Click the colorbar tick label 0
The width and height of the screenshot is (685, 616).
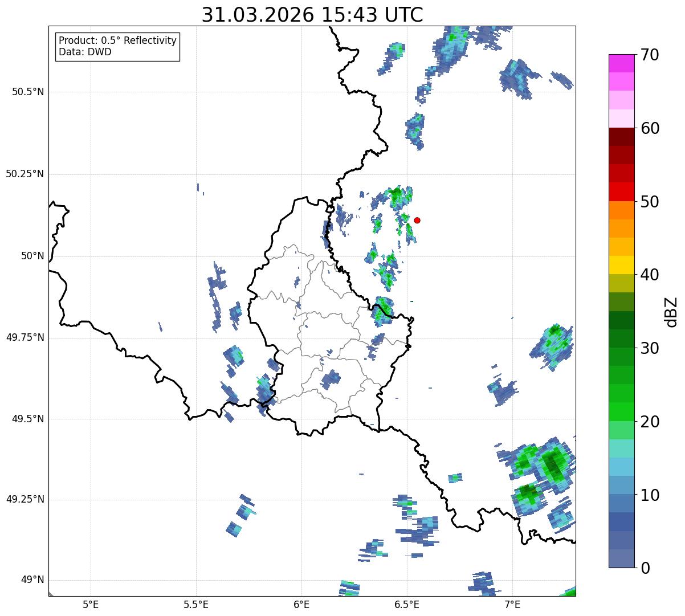click(x=645, y=568)
